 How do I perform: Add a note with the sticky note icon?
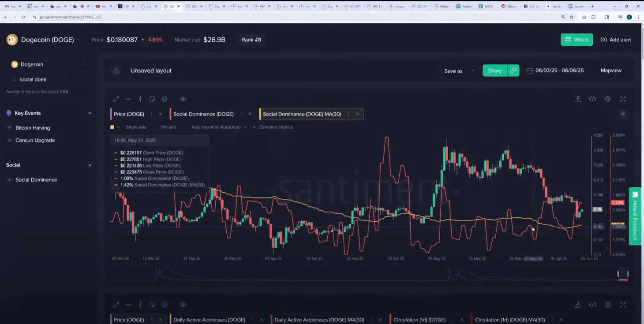[152, 99]
